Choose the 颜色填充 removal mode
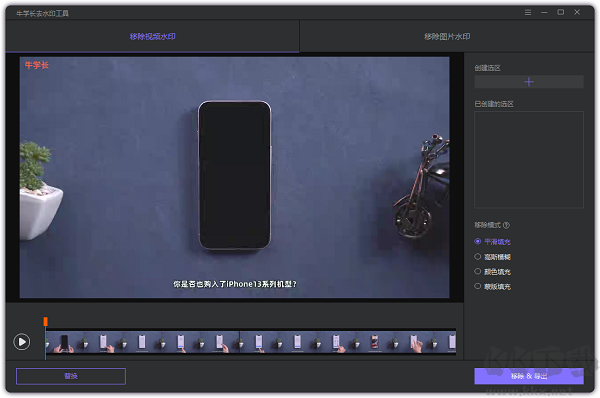Screen dimensions: 600x398 pos(492,272)
